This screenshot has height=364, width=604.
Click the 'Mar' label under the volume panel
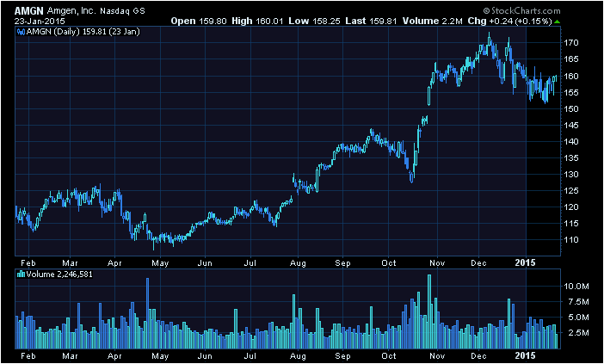point(70,356)
